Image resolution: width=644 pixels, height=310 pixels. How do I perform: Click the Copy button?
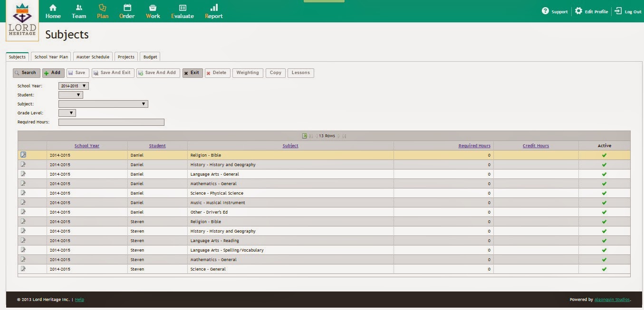276,73
